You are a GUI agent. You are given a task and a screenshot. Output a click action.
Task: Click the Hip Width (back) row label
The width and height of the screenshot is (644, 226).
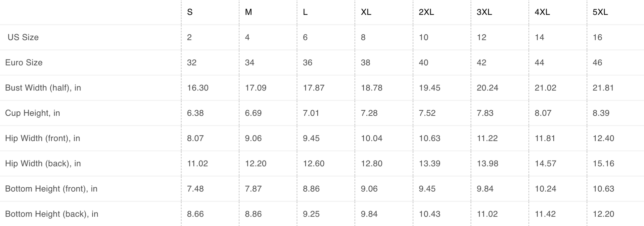43,164
